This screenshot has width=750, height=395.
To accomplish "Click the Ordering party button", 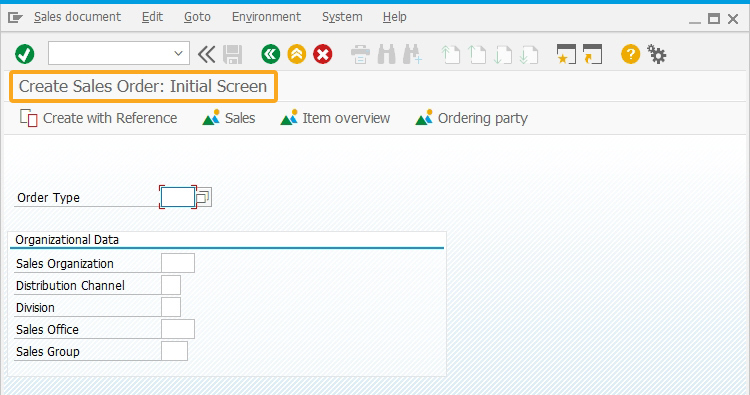I will (472, 118).
